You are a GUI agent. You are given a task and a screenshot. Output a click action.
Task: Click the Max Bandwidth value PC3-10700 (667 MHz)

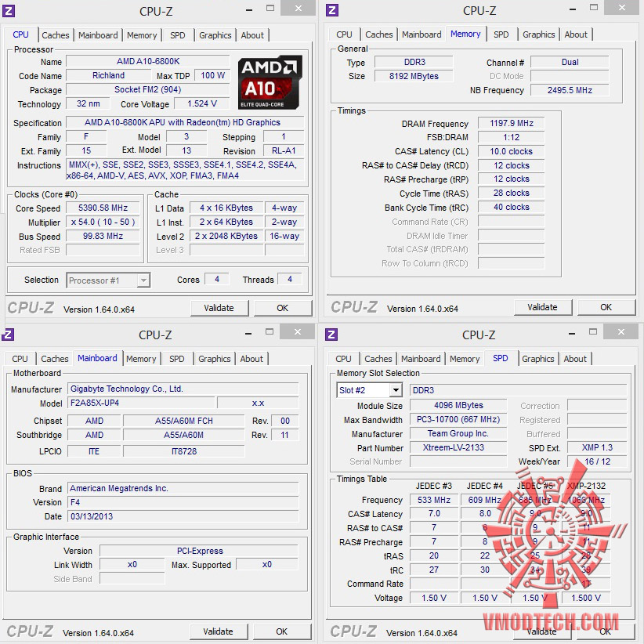tap(458, 419)
